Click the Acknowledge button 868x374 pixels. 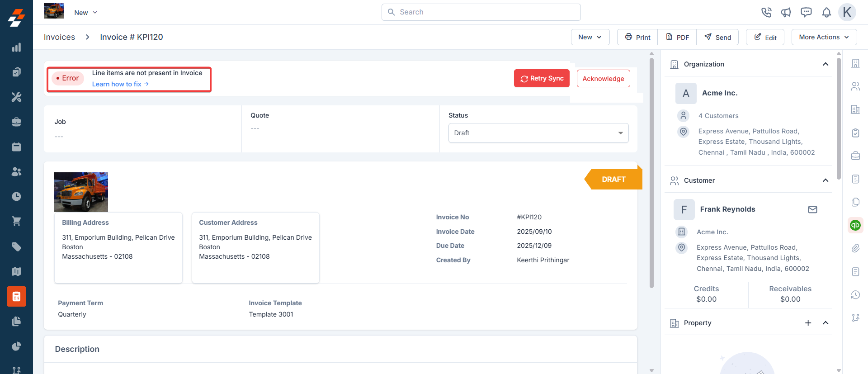click(x=603, y=79)
